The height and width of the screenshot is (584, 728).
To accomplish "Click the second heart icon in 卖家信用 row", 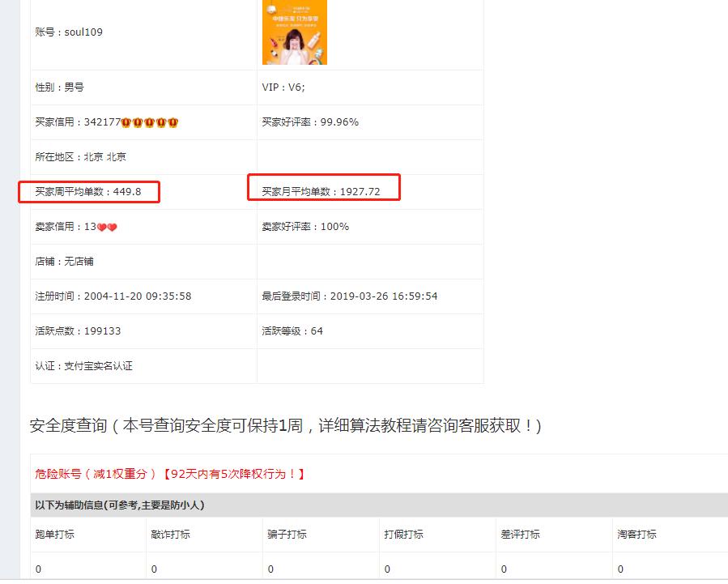I will (x=113, y=227).
